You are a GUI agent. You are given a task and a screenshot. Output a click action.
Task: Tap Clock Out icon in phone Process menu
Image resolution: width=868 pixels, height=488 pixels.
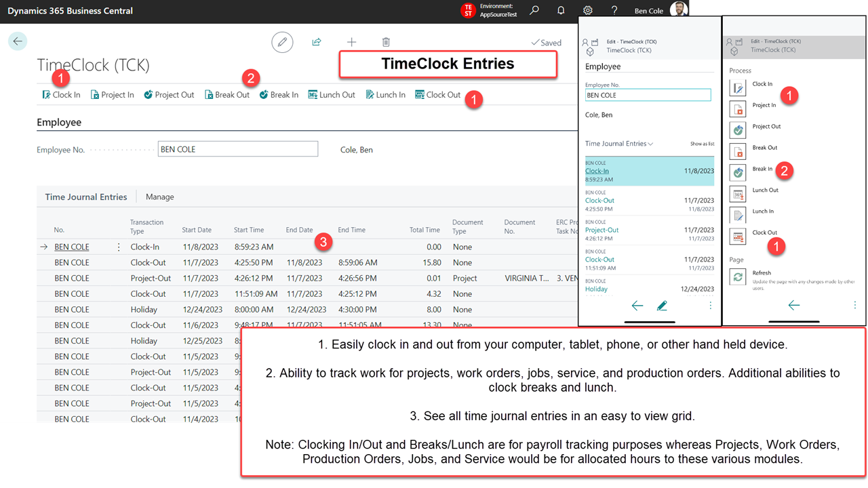738,236
